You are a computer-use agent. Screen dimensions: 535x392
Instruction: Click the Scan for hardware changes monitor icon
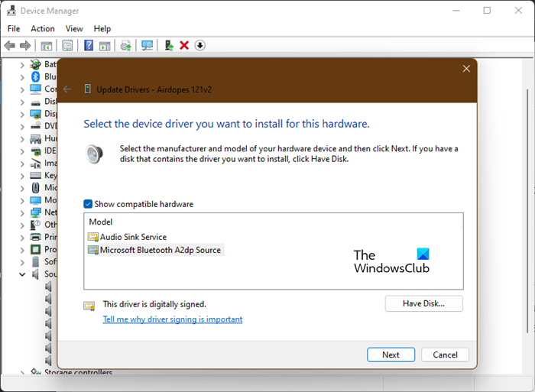coord(148,46)
